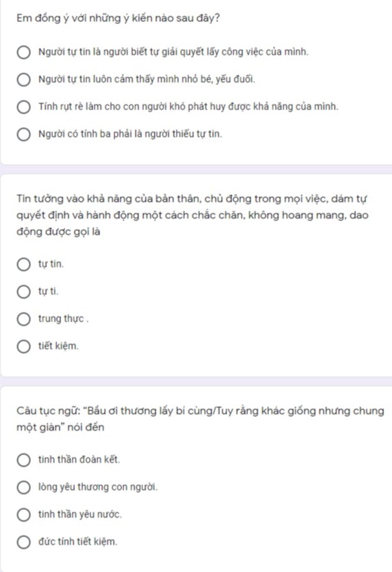Image resolution: width=392 pixels, height=572 pixels.
Task: Click the label text 'tinh thần đoàn kết.'
Action: (79, 459)
